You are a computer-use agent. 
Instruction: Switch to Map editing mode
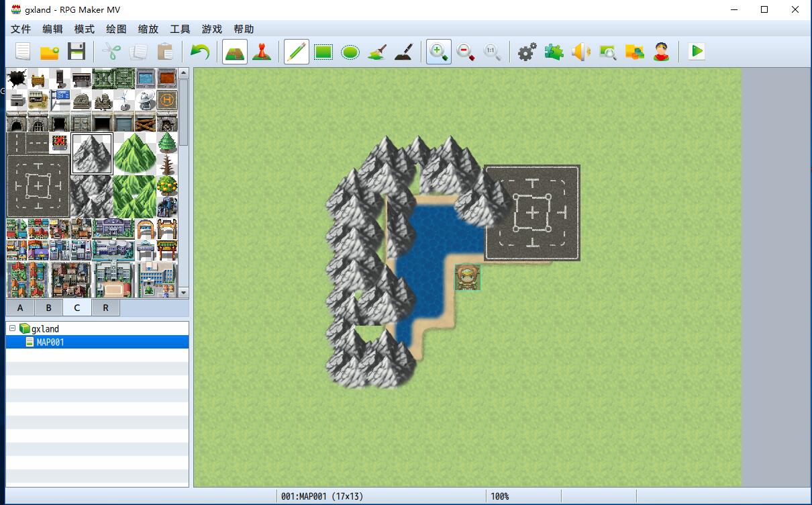click(x=235, y=52)
